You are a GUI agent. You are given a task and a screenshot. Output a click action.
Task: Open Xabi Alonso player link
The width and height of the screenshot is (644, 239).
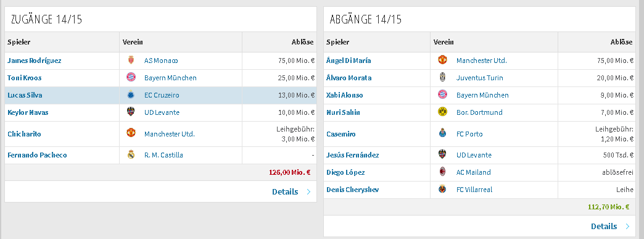pos(345,95)
